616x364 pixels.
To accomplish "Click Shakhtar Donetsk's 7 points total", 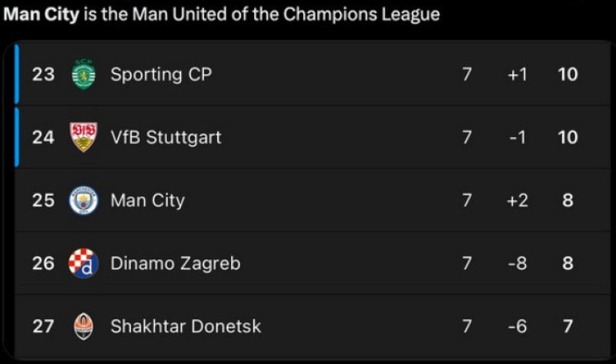I will pos(567,326).
